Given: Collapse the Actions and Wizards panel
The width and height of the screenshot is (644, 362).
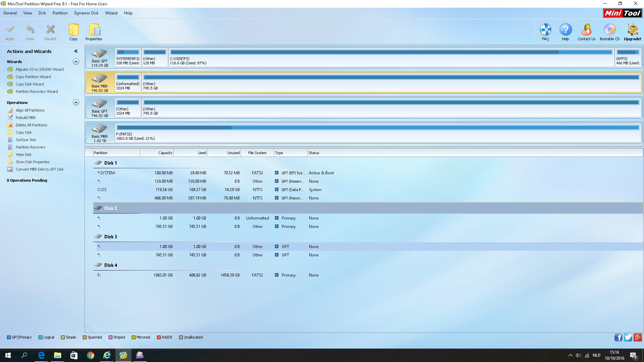Looking at the screenshot, I should click(x=76, y=51).
